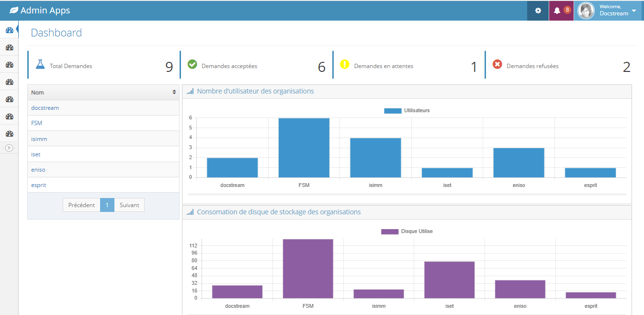Go to Suivant page

tap(129, 205)
